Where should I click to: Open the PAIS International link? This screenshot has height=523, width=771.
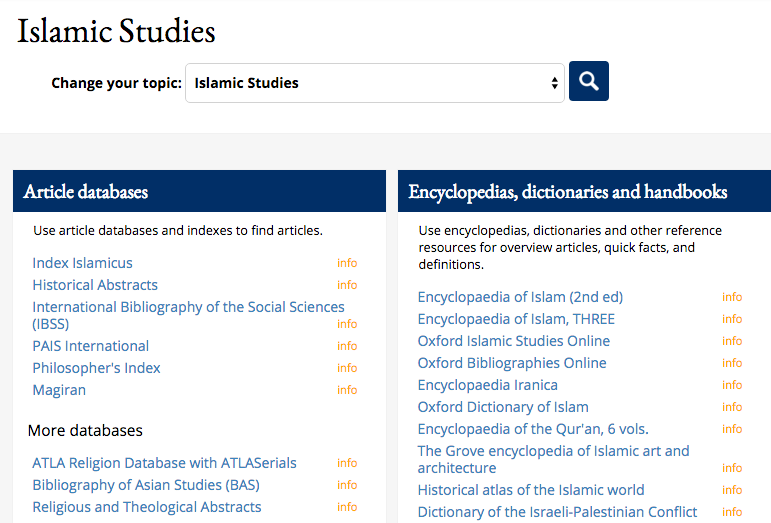click(90, 346)
